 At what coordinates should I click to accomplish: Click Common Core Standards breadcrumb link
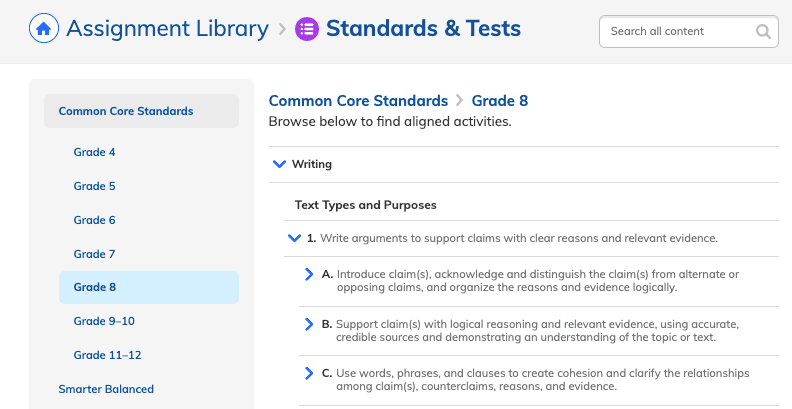pyautogui.click(x=358, y=101)
